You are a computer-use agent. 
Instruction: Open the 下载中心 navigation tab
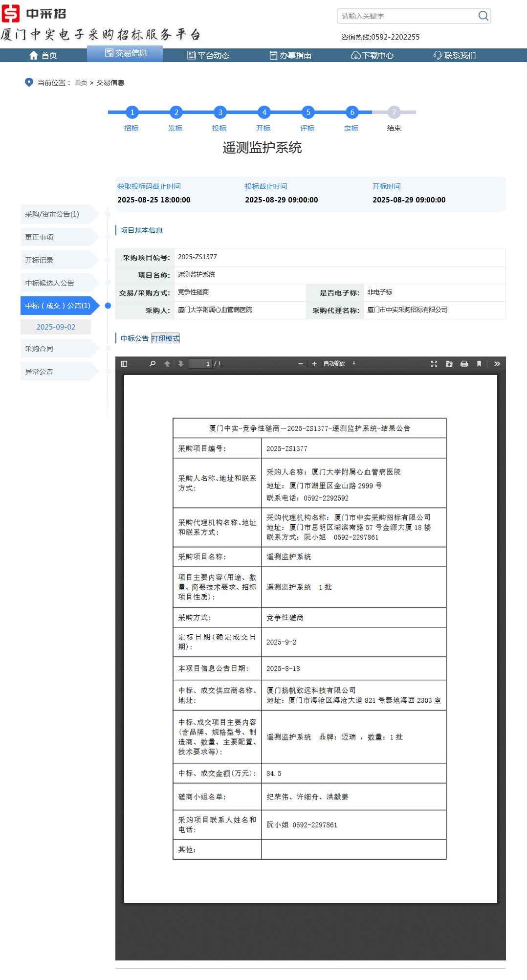(x=373, y=55)
